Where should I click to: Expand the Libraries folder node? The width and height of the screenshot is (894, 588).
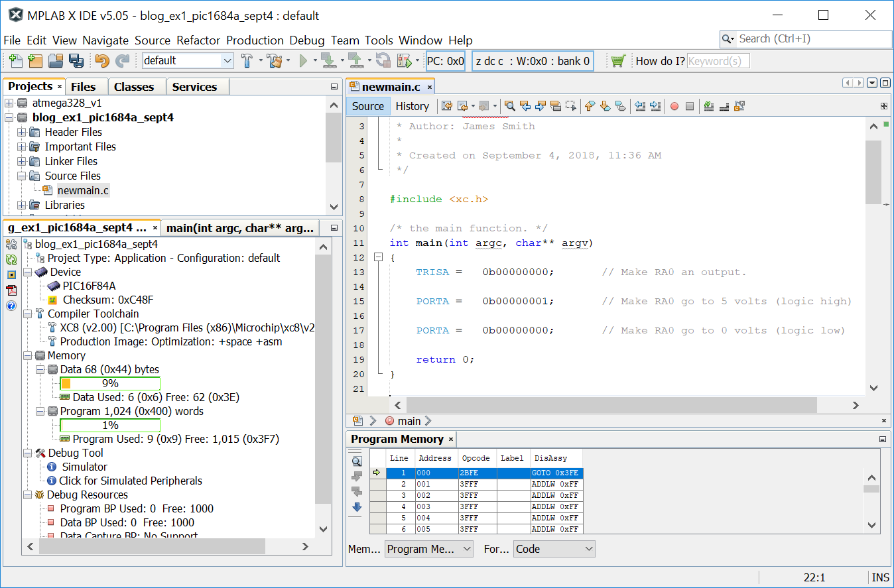(22, 206)
